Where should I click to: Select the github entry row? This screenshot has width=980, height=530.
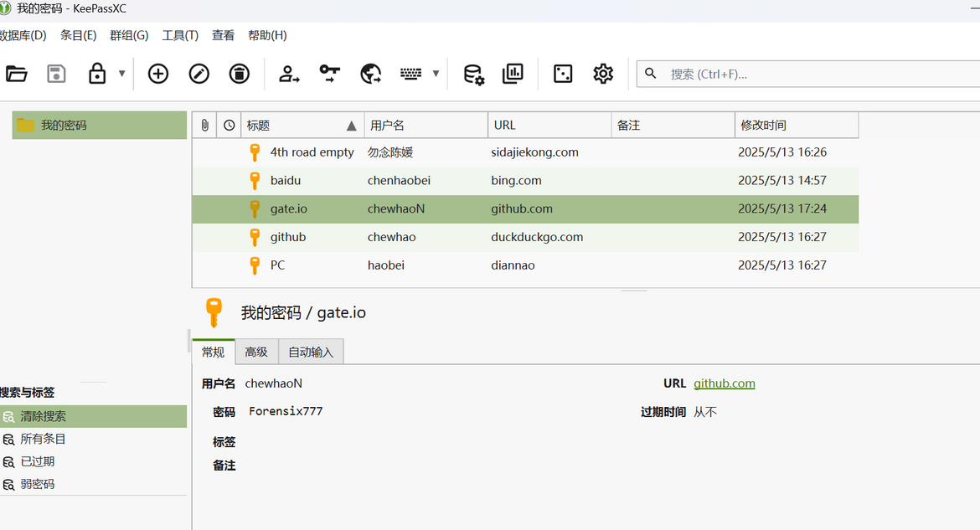tap(525, 237)
